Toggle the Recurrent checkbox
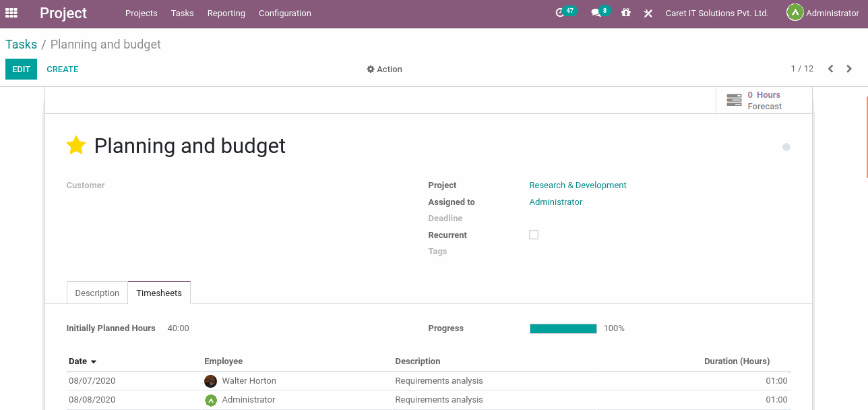868x410 pixels. click(534, 235)
